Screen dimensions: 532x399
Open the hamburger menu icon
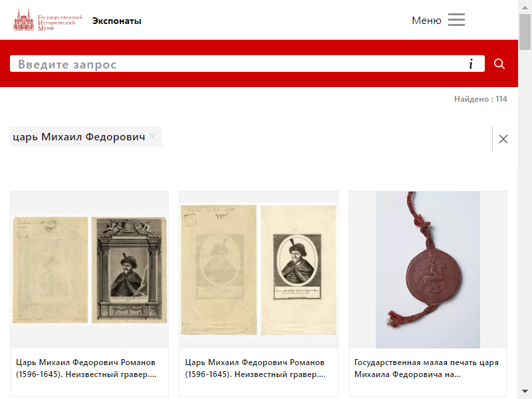tap(456, 20)
